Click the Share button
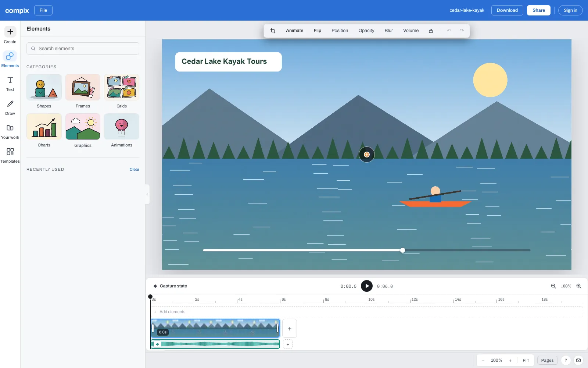Screen dimensions: 588x368 pyautogui.click(x=539, y=10)
